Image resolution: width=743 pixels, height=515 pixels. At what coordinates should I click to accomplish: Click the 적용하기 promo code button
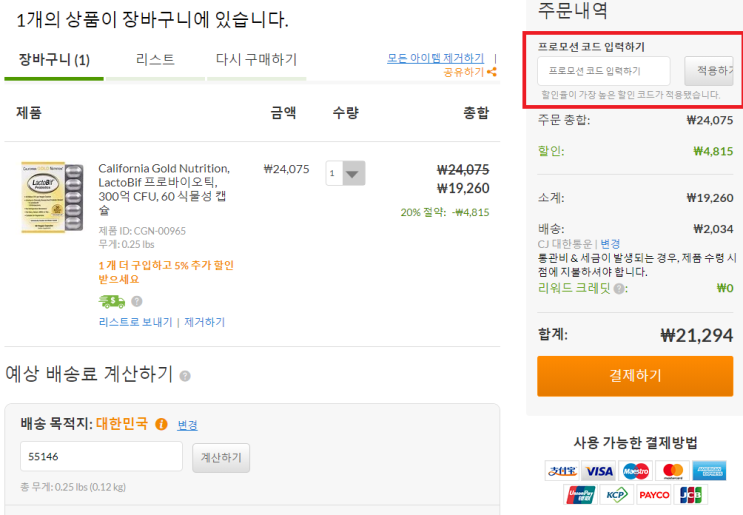(709, 71)
